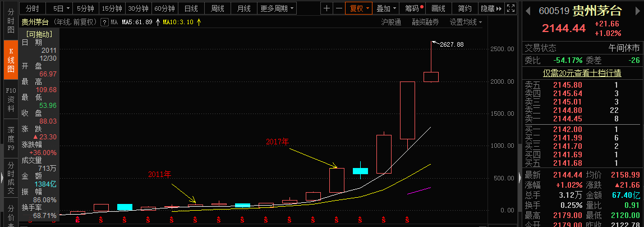Screen dimensions: 644x227
Task: Click the 卖二 2144.80 ask row
Action: [x=582, y=110]
